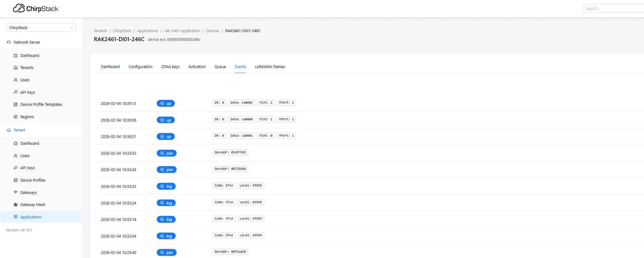The image size is (644, 258).
Task: Click the Tenant section home icon
Action: point(9,130)
